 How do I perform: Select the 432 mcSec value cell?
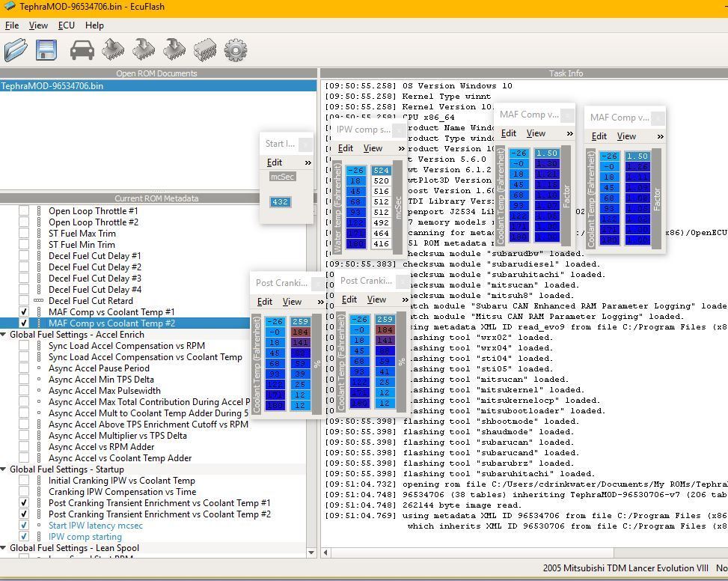tap(281, 202)
